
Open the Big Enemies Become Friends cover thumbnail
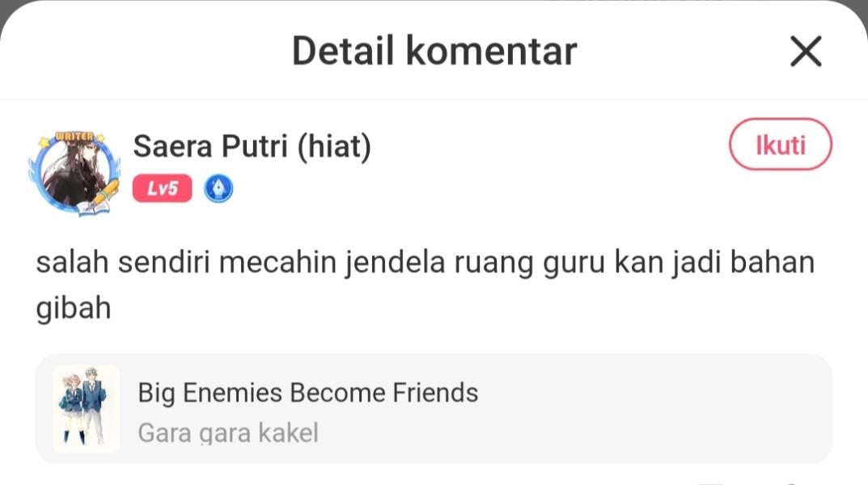point(86,409)
